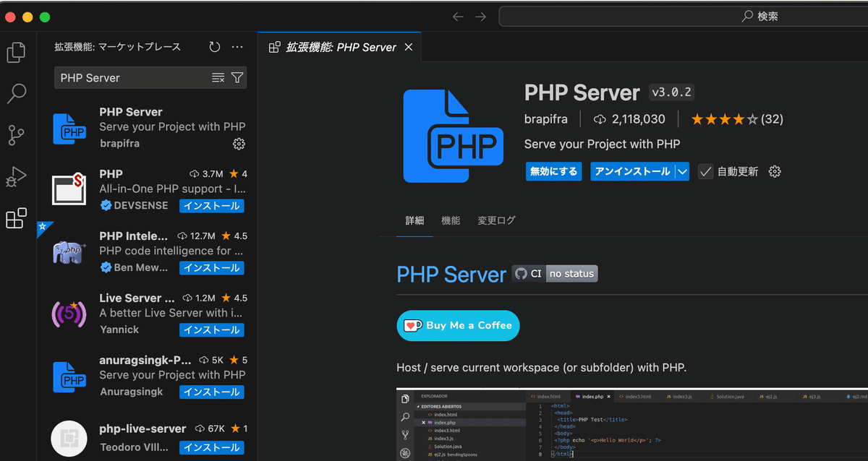Click the PHP Server readme heading link
The image size is (868, 461).
click(x=451, y=275)
